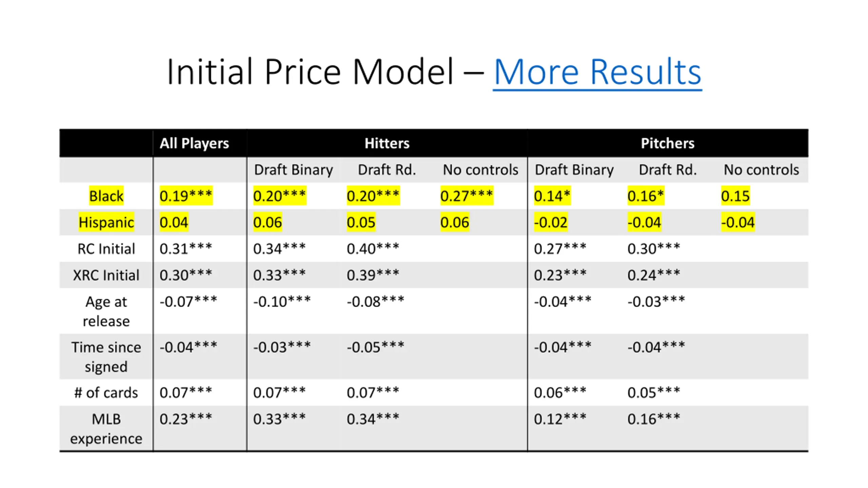This screenshot has width=868, height=488.
Task: Click the -0.02 Hispanic pitchers cell
Action: (551, 222)
